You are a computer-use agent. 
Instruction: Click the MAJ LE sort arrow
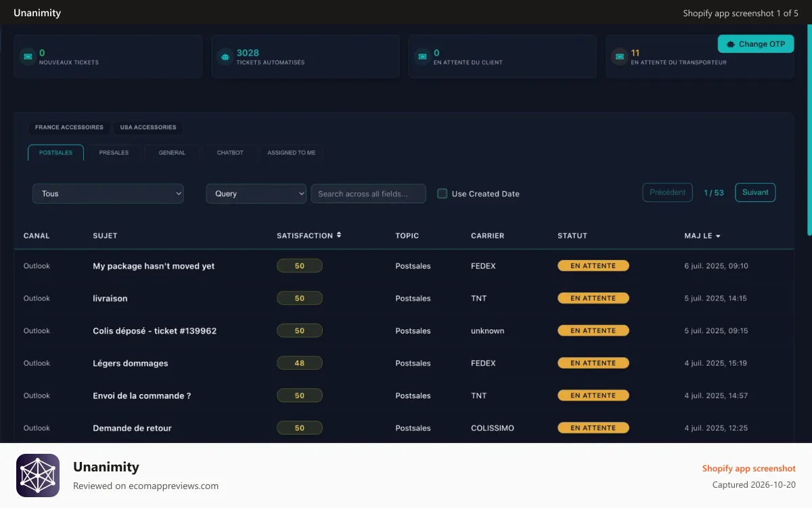718,236
